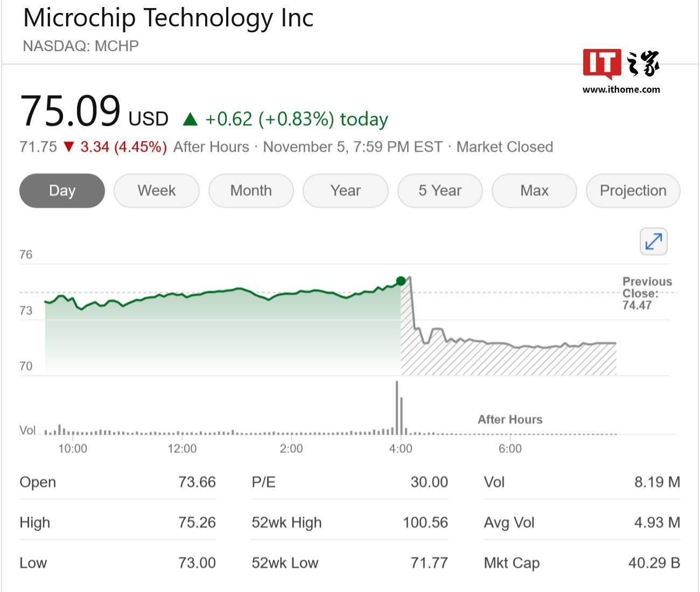The width and height of the screenshot is (700, 592).
Task: Click the Mkt Cap value 40.29 B
Action: [654, 563]
